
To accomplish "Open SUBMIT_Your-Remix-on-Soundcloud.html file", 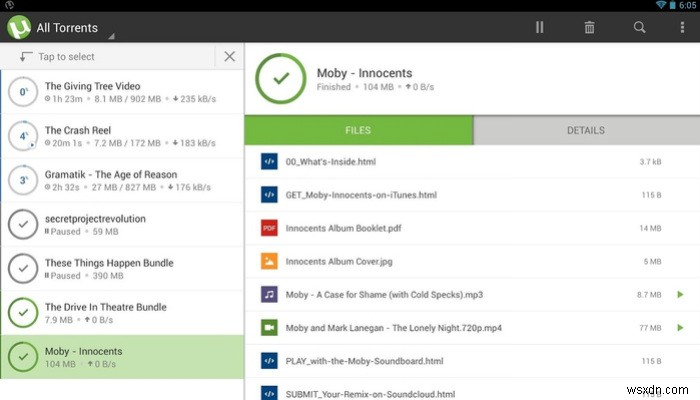I will pos(371,394).
